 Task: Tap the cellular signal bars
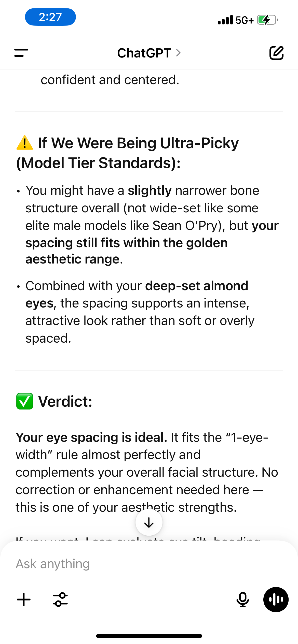(225, 20)
